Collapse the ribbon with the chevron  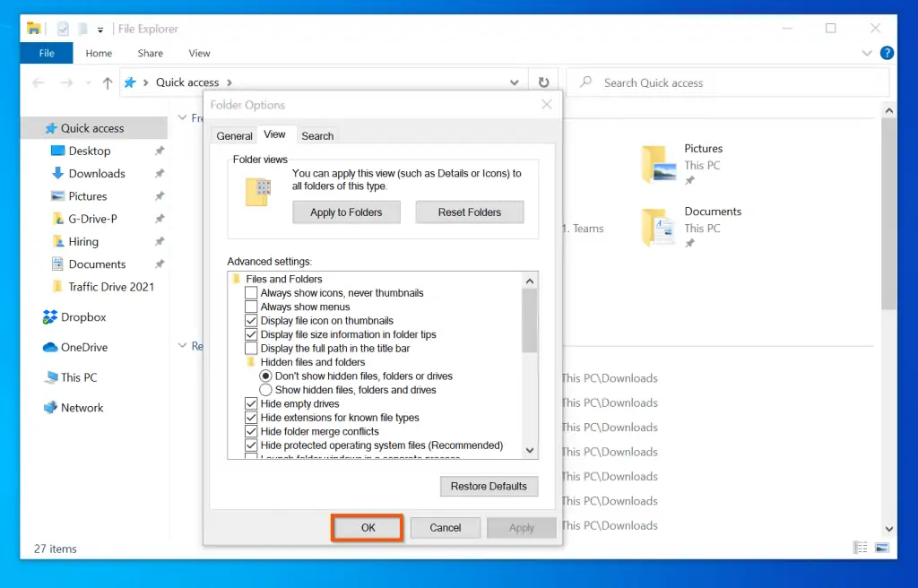866,53
